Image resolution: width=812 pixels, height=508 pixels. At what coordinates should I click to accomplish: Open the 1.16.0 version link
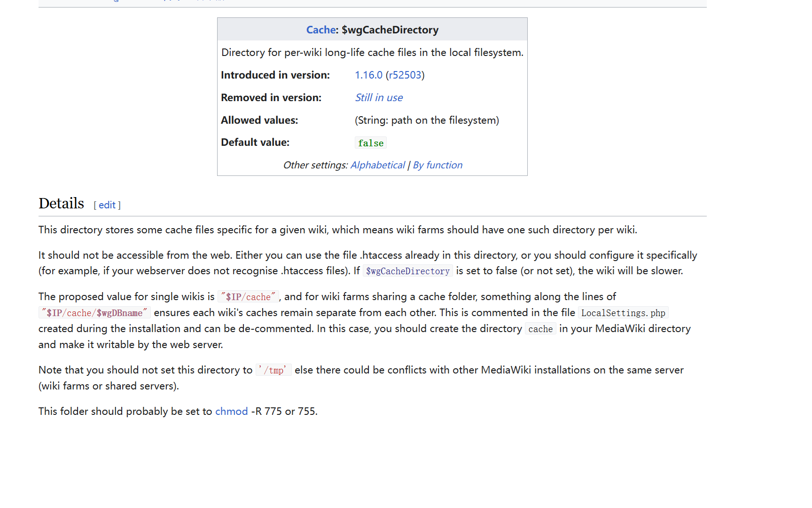click(x=368, y=75)
